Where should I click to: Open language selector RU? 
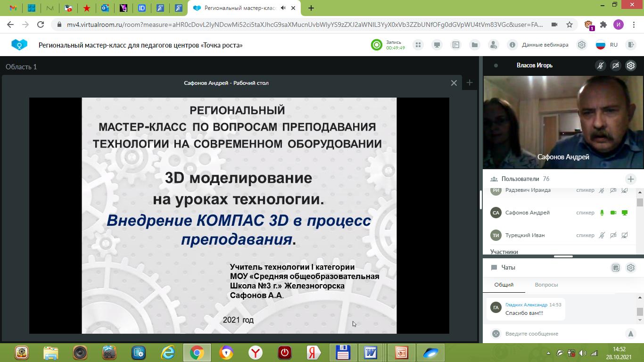coord(613,45)
